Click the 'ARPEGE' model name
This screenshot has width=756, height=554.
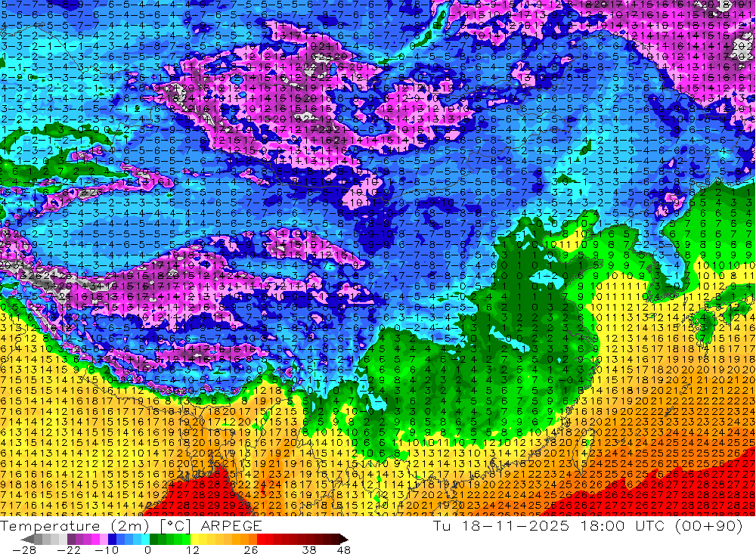pyautogui.click(x=231, y=526)
